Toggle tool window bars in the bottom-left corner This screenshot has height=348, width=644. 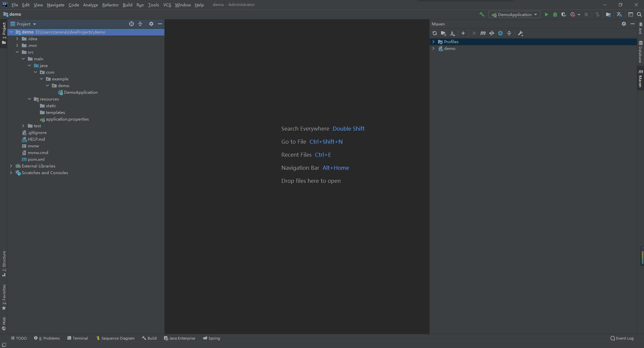[x=4, y=345]
